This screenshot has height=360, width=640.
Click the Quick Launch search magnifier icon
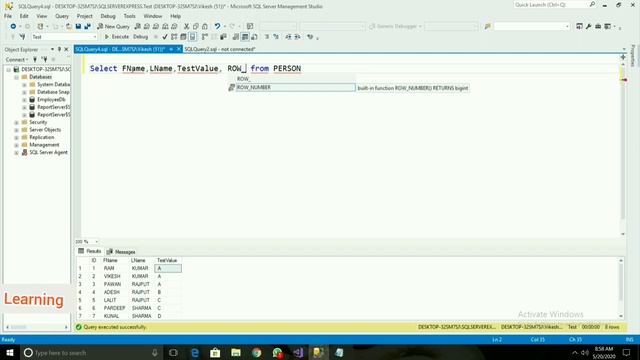coord(592,4)
